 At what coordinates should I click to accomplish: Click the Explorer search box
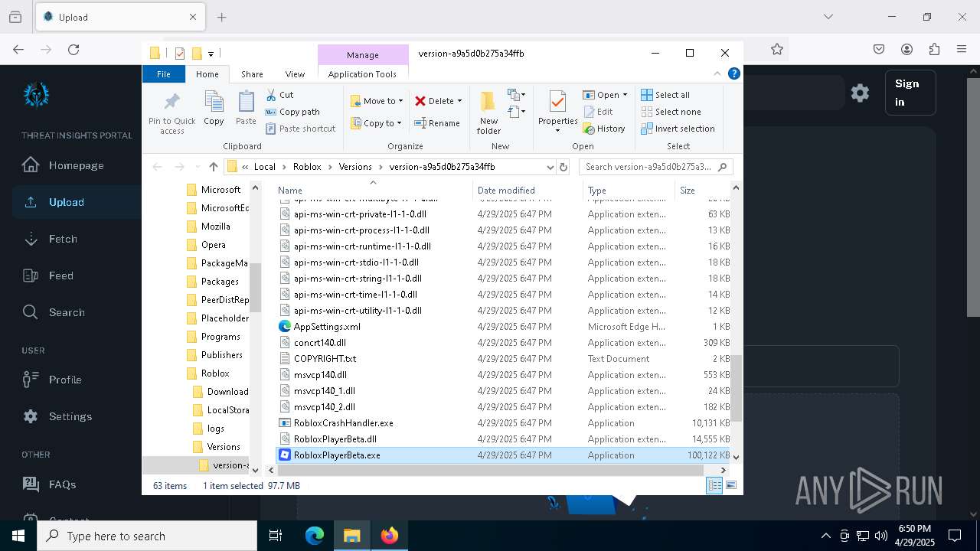click(655, 167)
